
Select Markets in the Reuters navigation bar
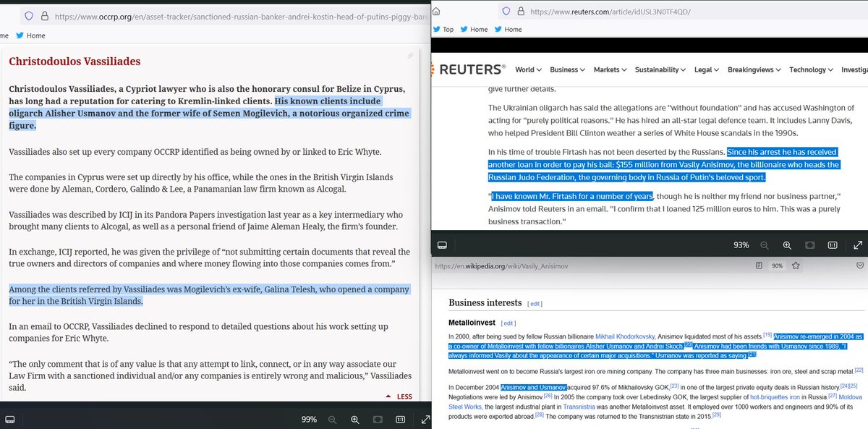611,69
